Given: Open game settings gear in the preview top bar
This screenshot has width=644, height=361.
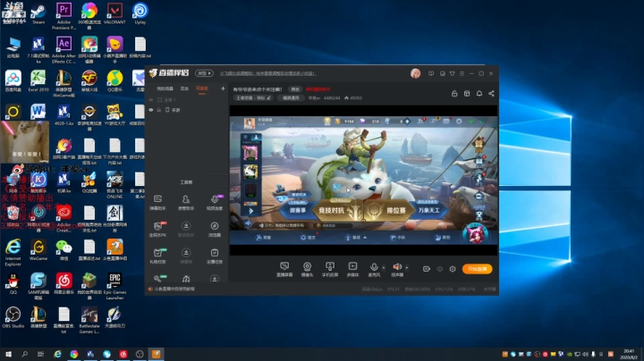Looking at the screenshot, I should coord(459,121).
